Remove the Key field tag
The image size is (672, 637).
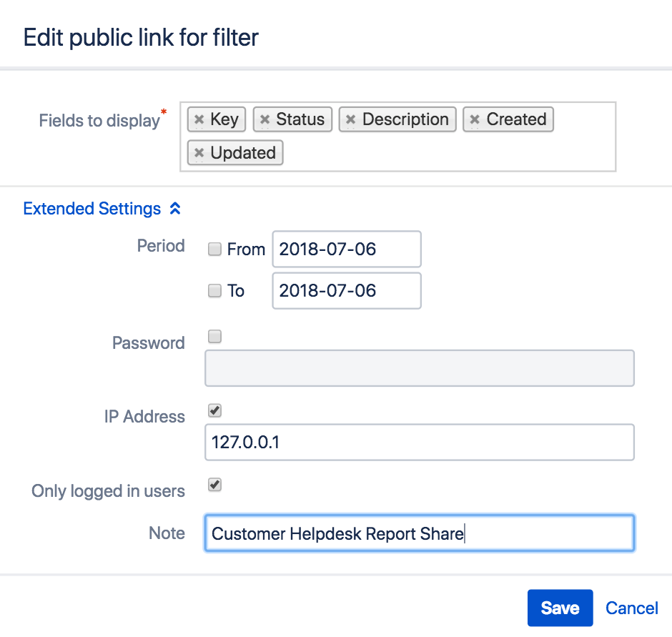[x=199, y=119]
